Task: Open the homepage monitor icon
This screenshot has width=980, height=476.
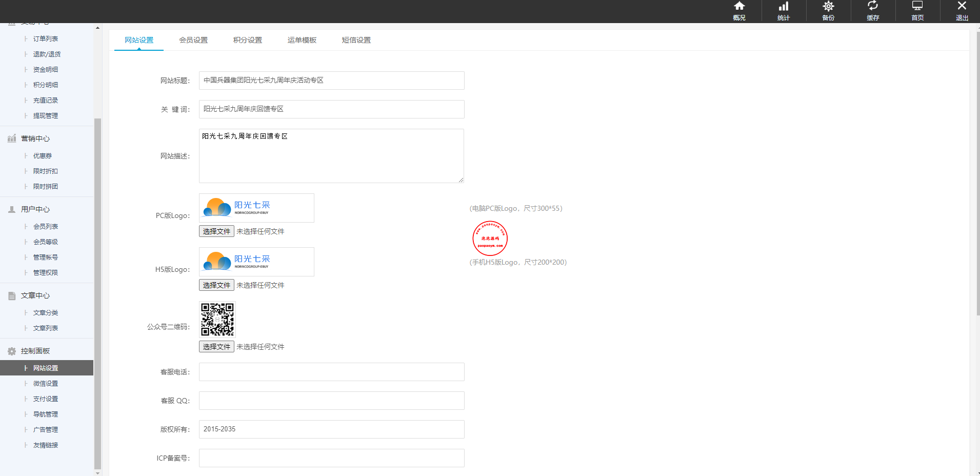Action: point(917,7)
